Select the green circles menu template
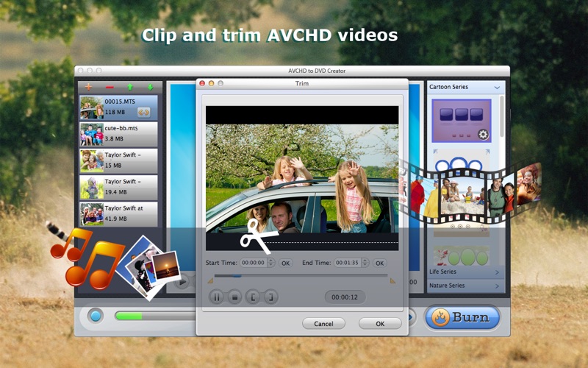The height and width of the screenshot is (368, 588). pos(462,256)
